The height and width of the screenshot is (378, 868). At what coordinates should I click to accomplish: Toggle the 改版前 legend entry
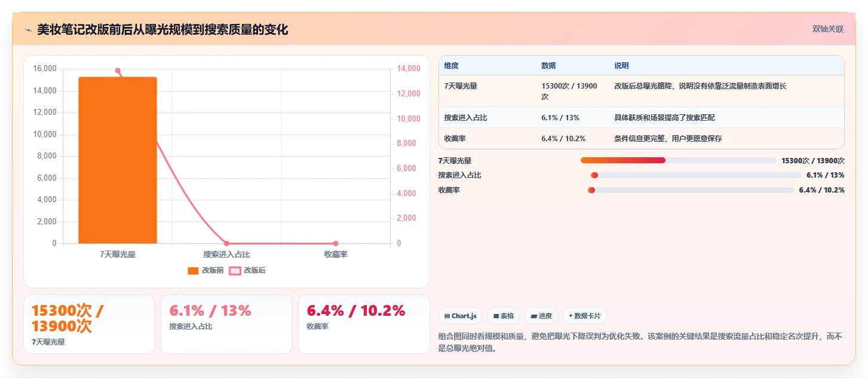206,270
